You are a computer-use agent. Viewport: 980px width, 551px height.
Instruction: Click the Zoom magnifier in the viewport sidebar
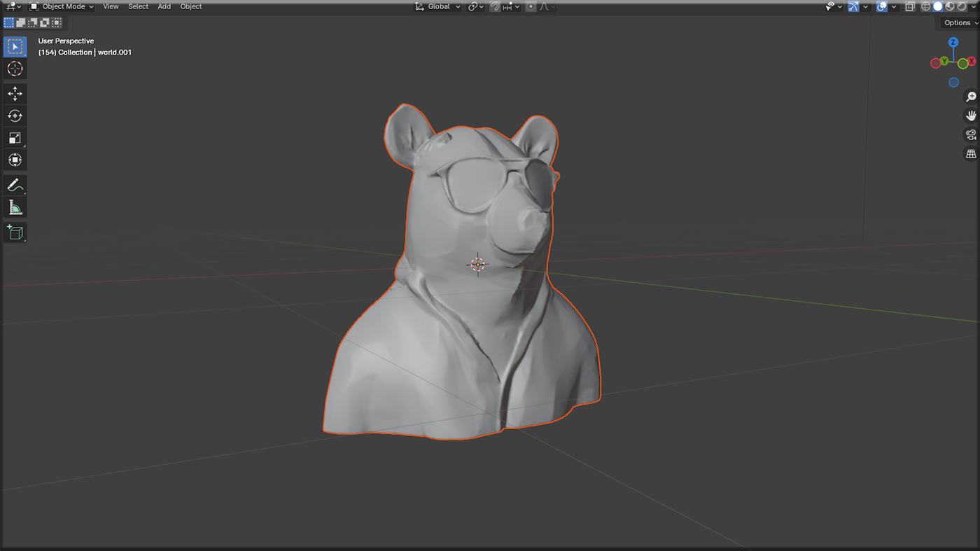point(970,96)
